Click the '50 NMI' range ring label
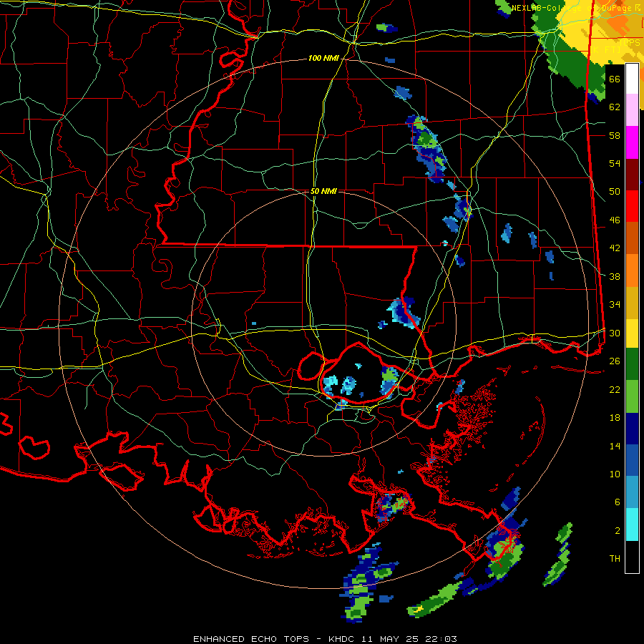Image resolution: width=644 pixels, height=644 pixels. (323, 191)
